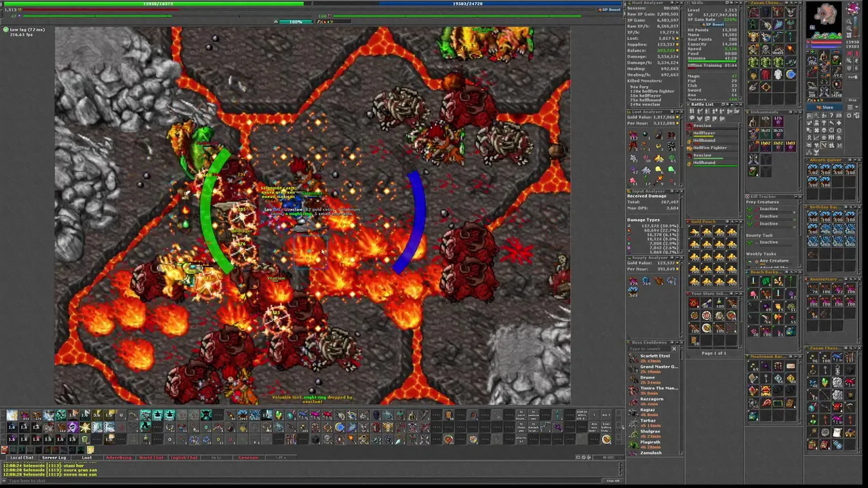868x488 pixels.
Task: Zoom out the minimap with minus magnifier
Action: pyautogui.click(x=849, y=22)
